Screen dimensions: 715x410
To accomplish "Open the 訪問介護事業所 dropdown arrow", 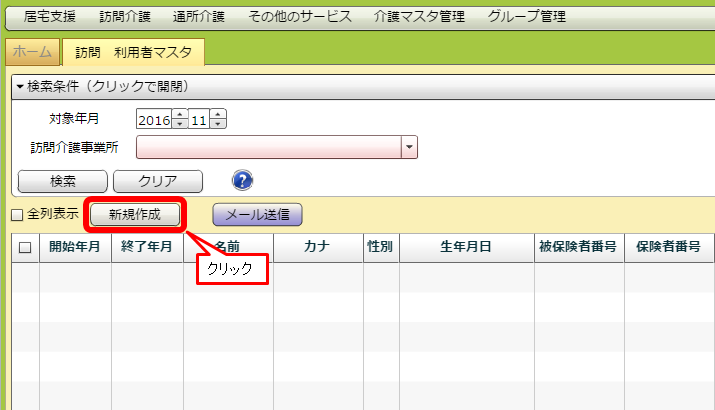I will tap(409, 148).
